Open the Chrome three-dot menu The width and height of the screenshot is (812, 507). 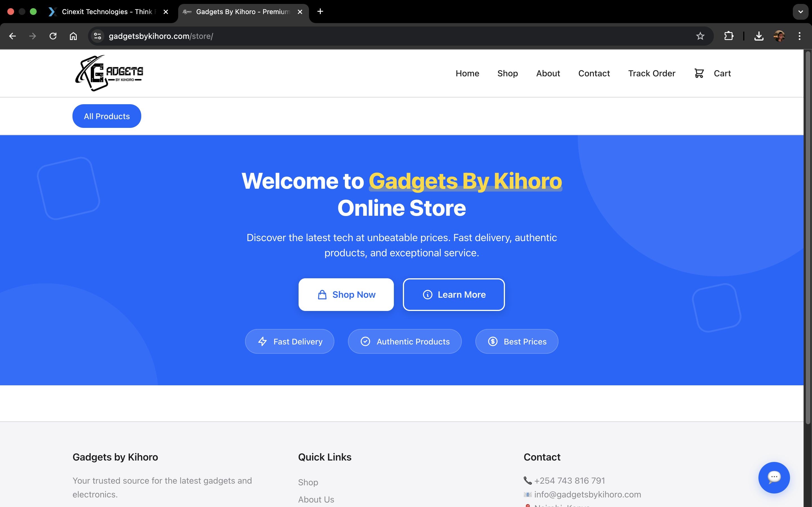click(800, 36)
